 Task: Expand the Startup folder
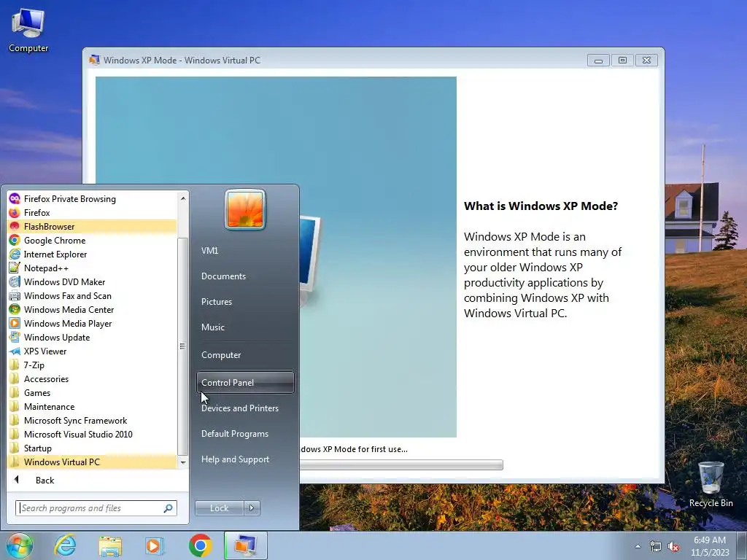click(x=92, y=448)
